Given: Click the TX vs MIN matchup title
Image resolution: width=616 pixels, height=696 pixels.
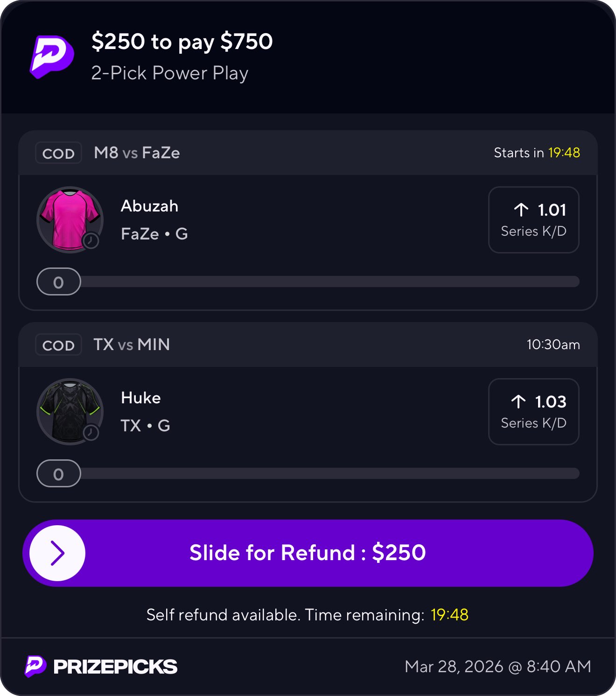Looking at the screenshot, I should (x=132, y=344).
